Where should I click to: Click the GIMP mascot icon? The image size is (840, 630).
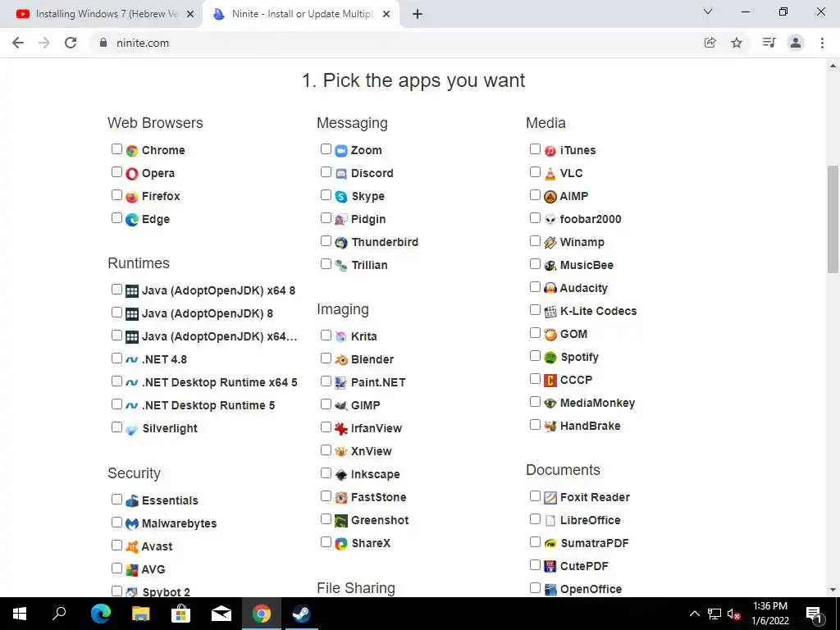(x=341, y=405)
